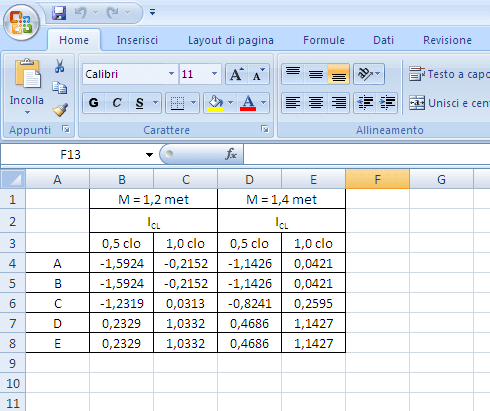Screen dimensions: 490x411
Task: Select row label D in column A
Action: (57, 323)
